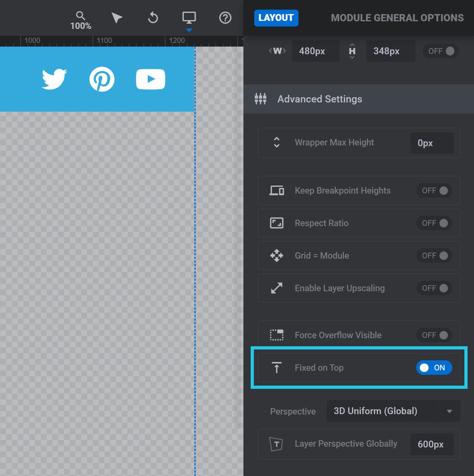Click the zoom magnifier at 100%
This screenshot has height=476, width=474.
80,16
